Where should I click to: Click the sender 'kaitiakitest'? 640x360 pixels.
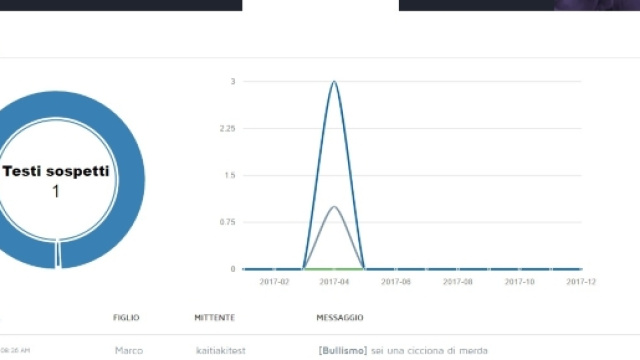point(221,351)
